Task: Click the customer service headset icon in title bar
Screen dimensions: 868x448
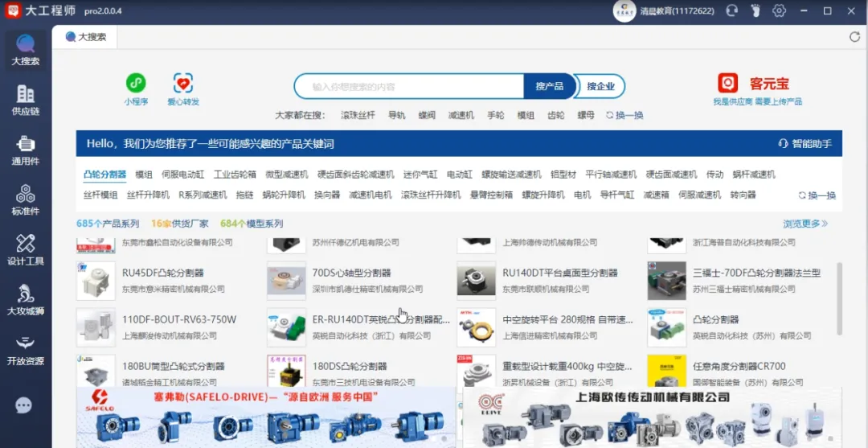Action: (x=732, y=10)
